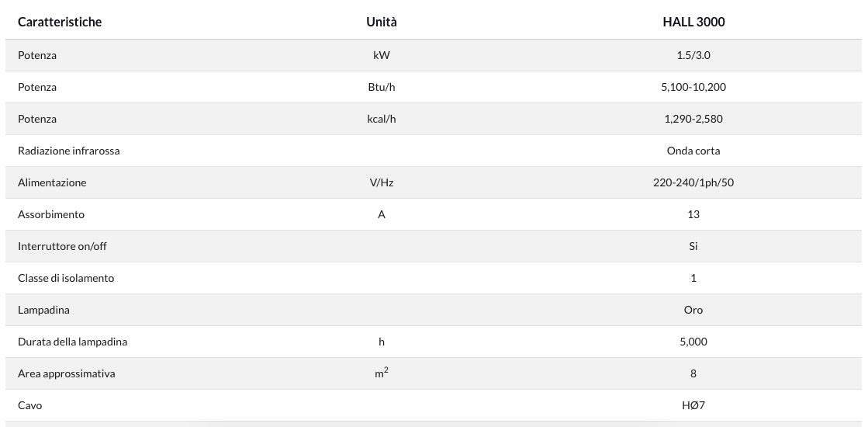Click the Area approssimativa row label

pyautogui.click(x=66, y=373)
